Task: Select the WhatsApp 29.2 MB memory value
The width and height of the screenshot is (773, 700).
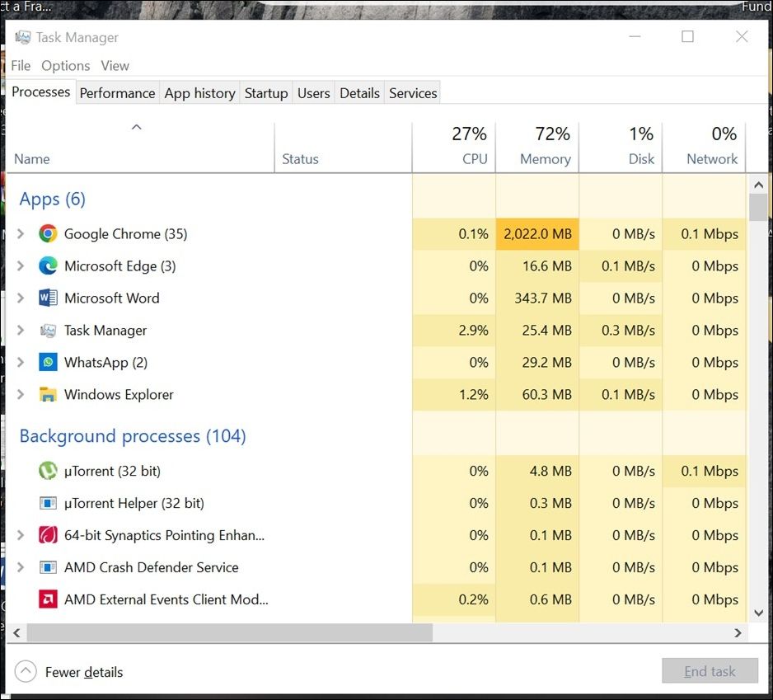Action: tap(537, 363)
